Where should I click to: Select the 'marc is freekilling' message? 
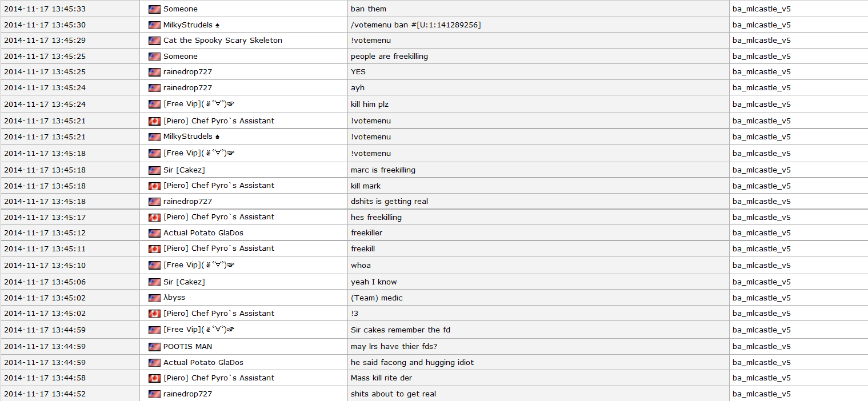383,170
